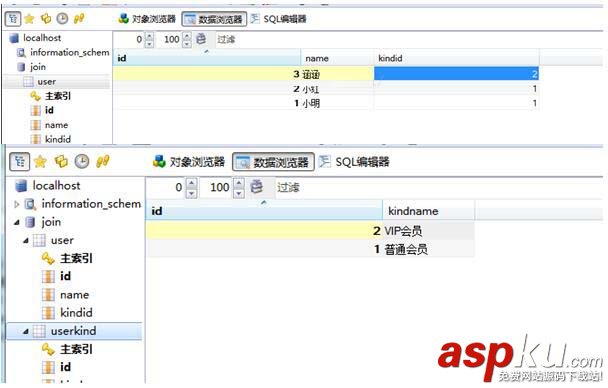Click the kindname cell VIP会员
The image size is (608, 388).
point(428,231)
